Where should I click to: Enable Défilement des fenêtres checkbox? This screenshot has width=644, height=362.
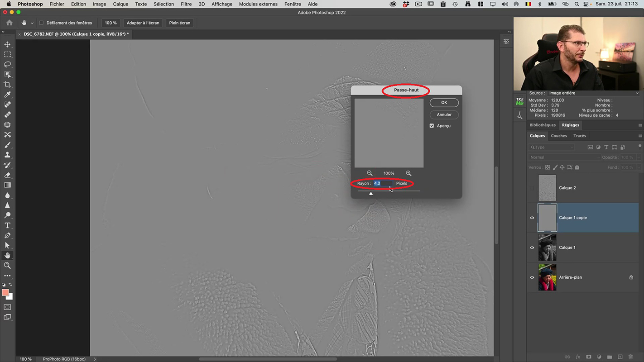[x=41, y=23]
